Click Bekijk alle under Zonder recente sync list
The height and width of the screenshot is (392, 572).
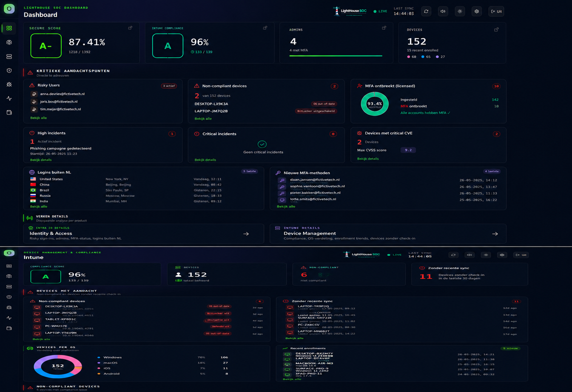click(x=294, y=338)
